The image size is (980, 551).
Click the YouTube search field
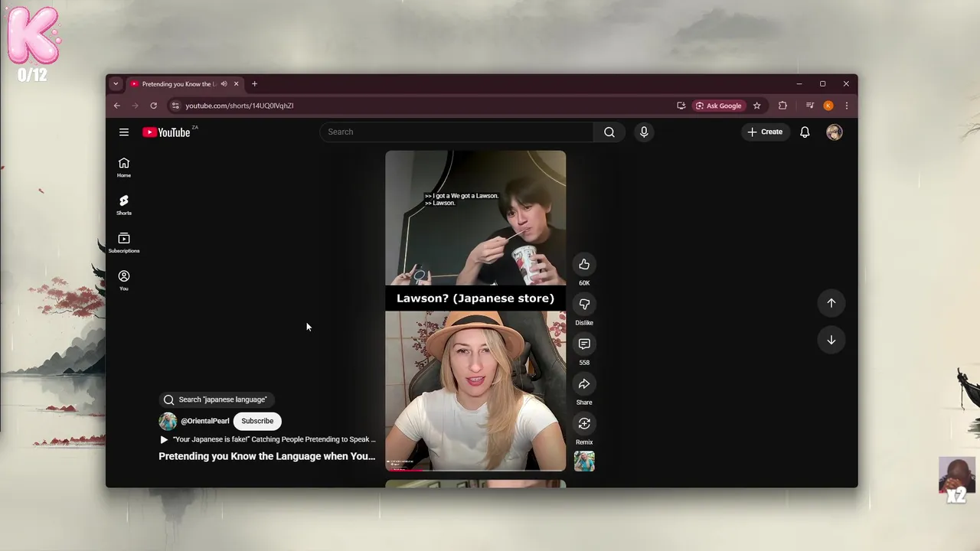(x=456, y=132)
